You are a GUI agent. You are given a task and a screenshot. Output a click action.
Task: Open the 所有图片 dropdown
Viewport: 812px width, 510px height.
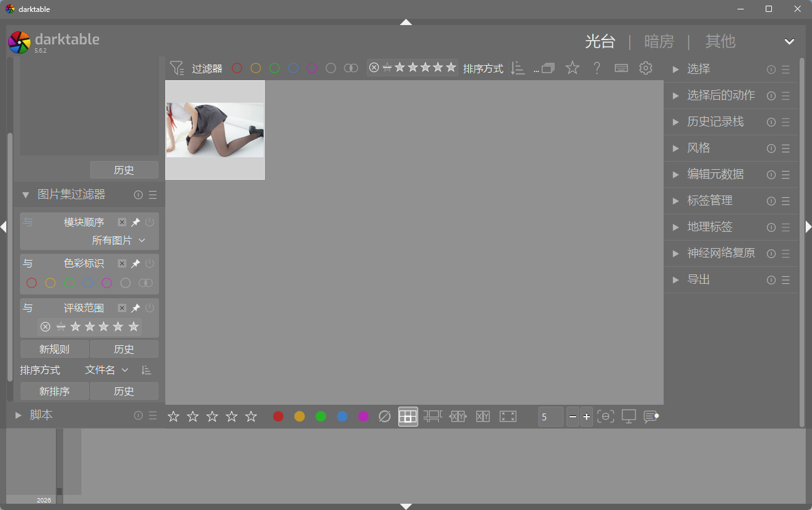(119, 241)
